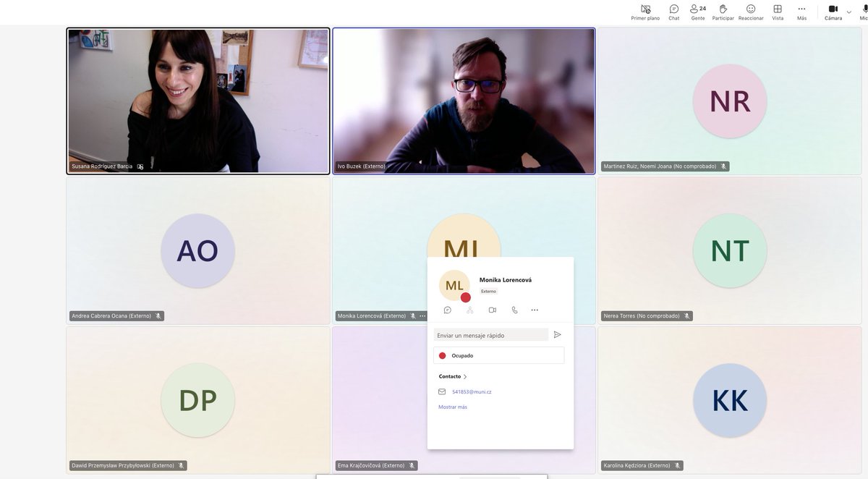Click mic muted icon beside Nerea Torres
This screenshot has width=868, height=479.
(686, 316)
